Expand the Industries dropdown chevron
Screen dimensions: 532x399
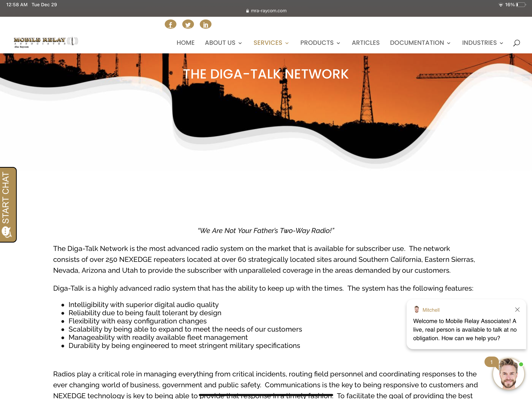coord(501,43)
